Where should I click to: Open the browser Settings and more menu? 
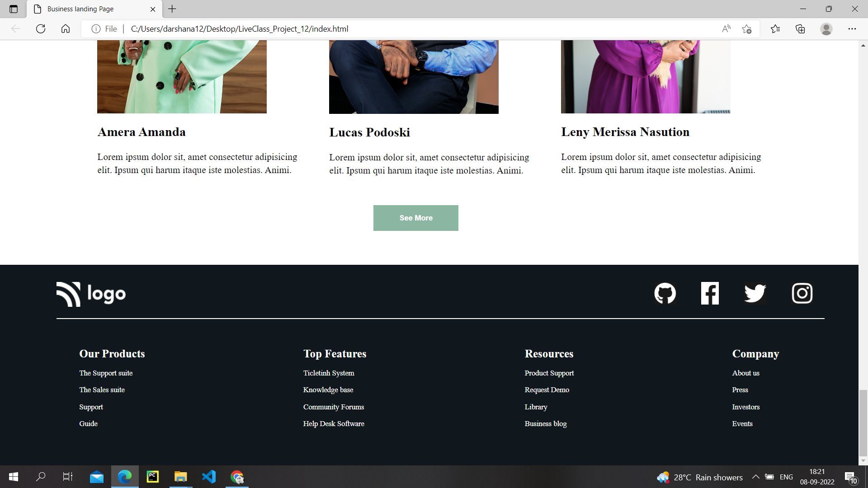[x=852, y=29]
